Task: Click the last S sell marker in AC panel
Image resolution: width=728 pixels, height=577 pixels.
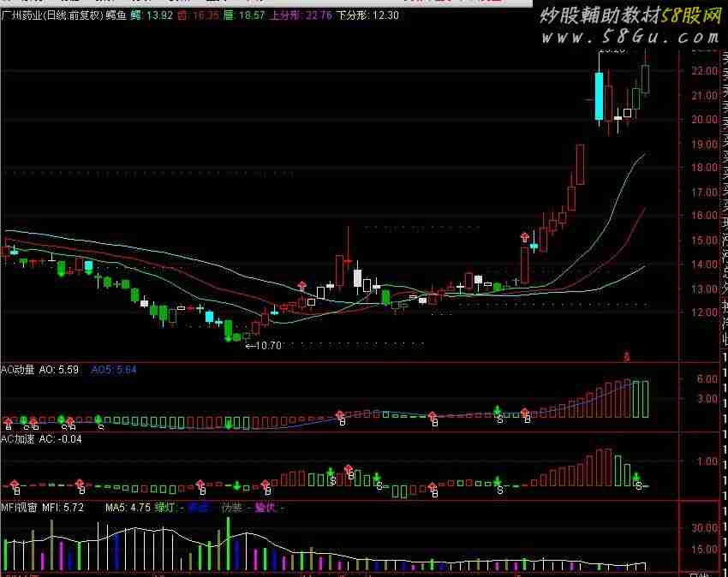Action: 638,486
